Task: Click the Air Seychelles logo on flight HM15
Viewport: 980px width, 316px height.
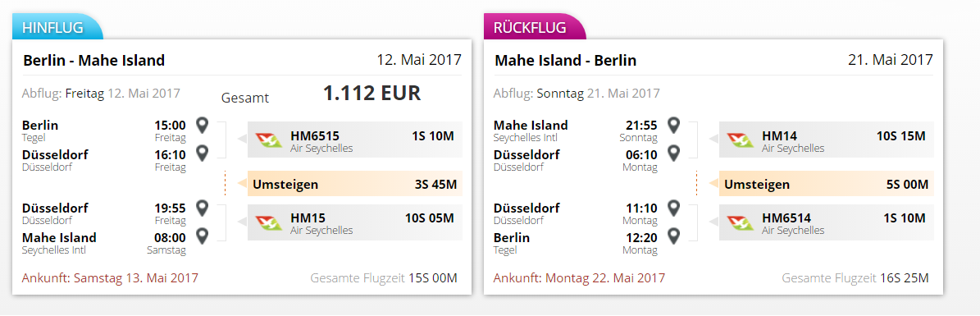Action: coord(269,222)
